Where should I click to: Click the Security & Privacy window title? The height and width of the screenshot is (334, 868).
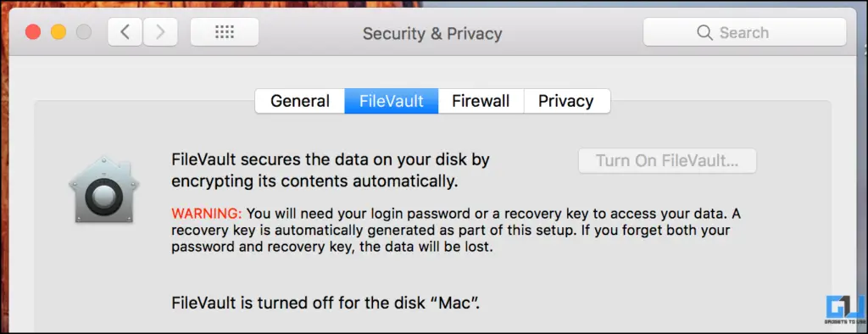coord(432,33)
